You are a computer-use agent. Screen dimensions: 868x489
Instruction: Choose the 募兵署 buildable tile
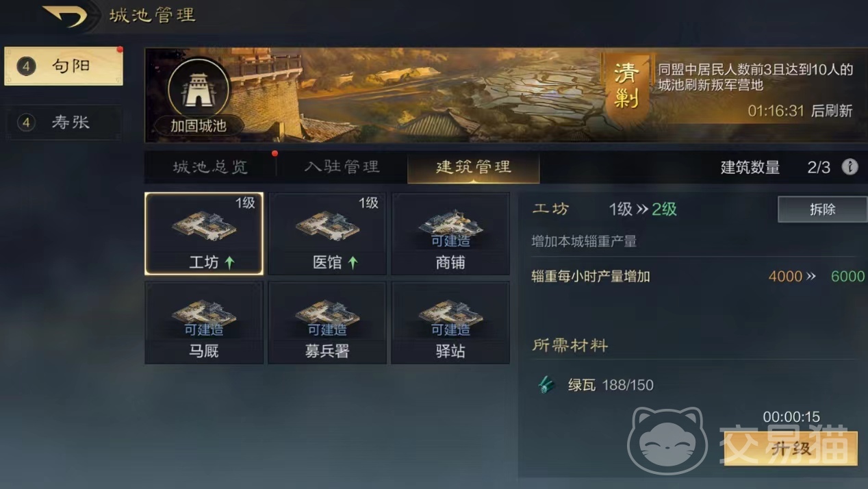pos(327,323)
